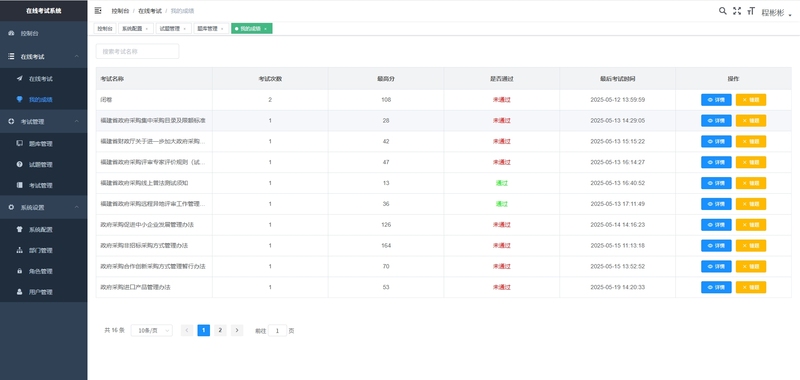View details for 政府采购促进中小企业发展管理办法 exam

coord(716,225)
